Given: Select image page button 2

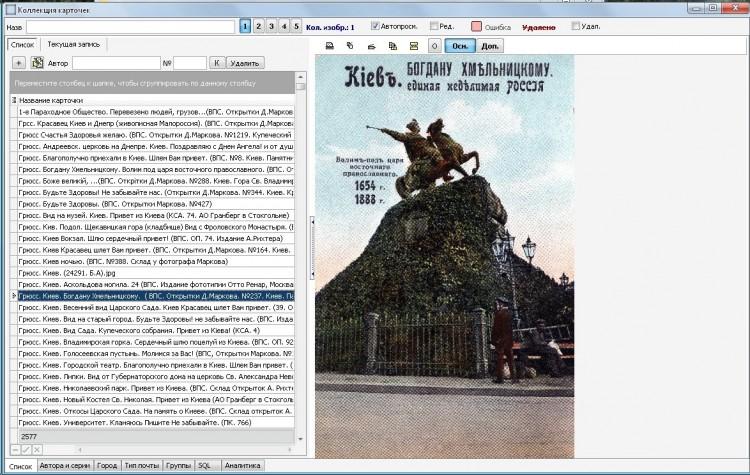Looking at the screenshot, I should [258, 26].
